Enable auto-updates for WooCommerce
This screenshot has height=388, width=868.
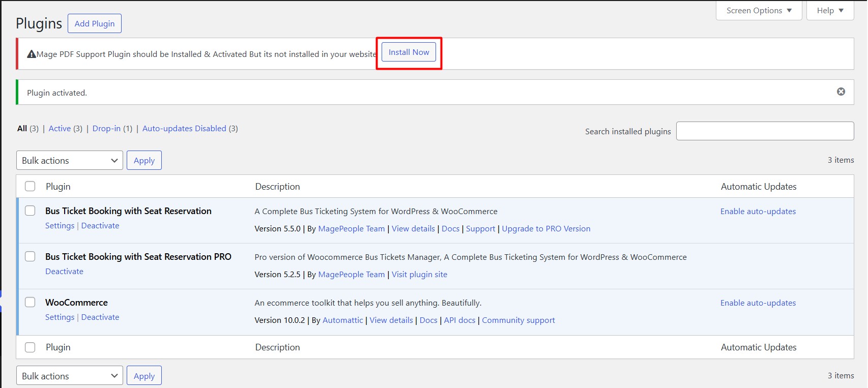pyautogui.click(x=758, y=303)
